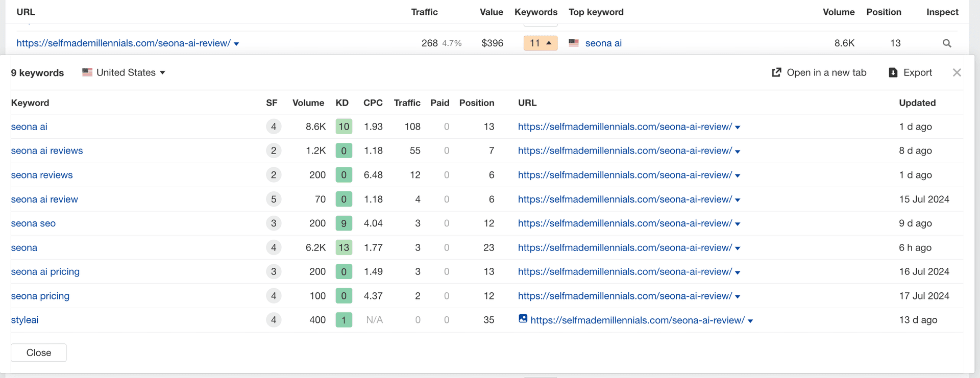Click SF badge 3 for seona seo
This screenshot has width=980, height=378.
[x=274, y=223]
